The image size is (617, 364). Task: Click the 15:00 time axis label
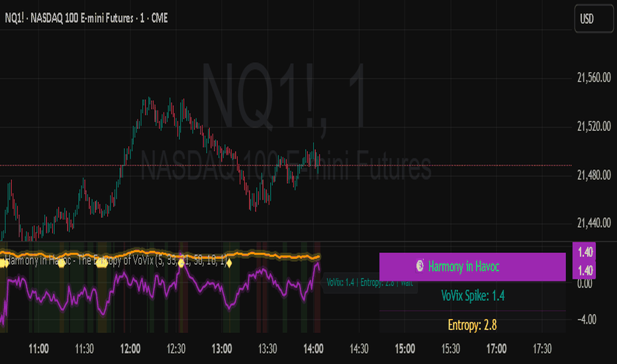405,349
